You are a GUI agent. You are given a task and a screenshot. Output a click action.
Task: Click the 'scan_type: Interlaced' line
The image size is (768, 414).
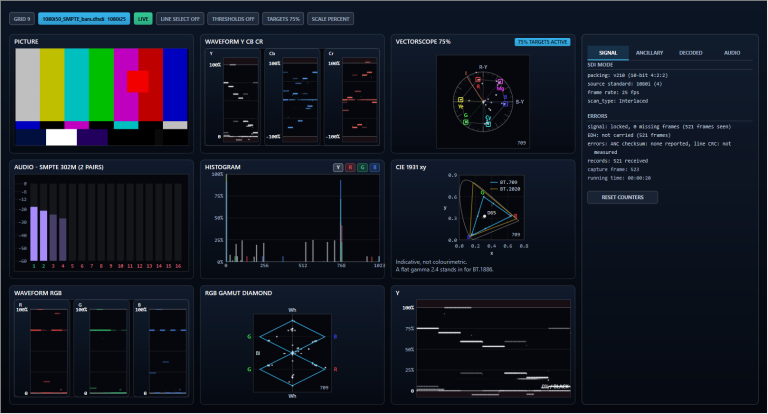pos(618,101)
